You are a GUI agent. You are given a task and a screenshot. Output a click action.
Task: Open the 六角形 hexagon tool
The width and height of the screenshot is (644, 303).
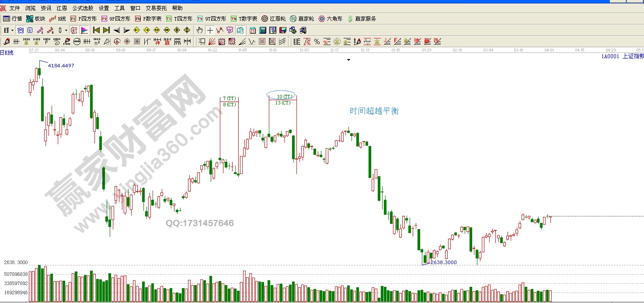331,19
